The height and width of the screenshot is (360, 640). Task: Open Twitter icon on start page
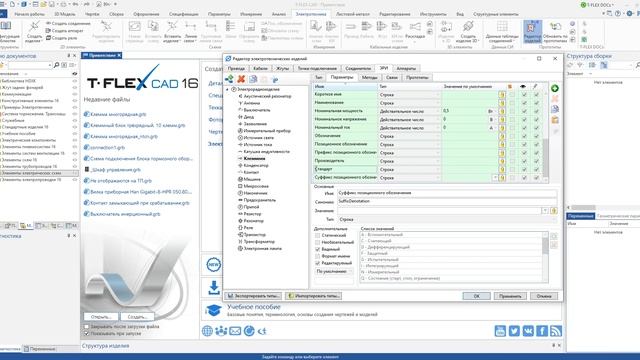[514, 331]
